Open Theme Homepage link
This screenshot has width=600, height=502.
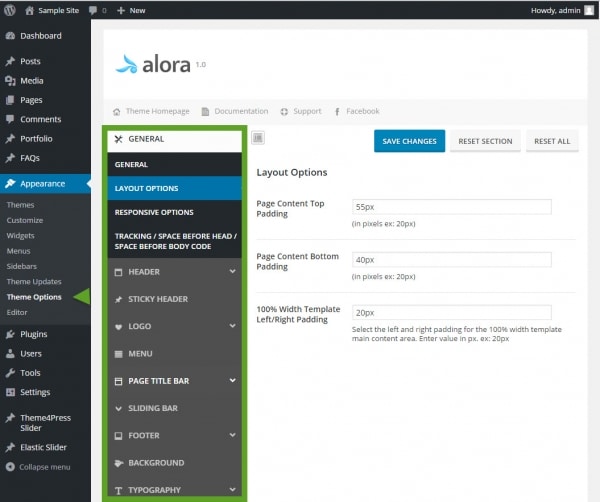[x=157, y=111]
